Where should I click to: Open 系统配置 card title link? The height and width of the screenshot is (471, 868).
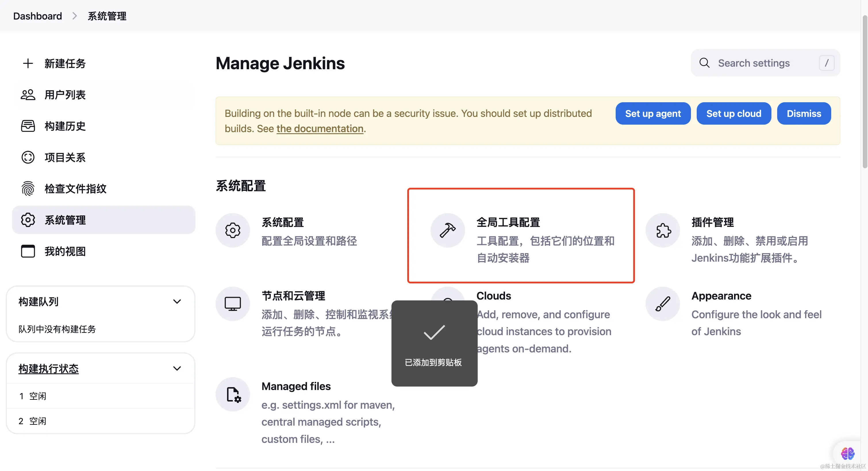[x=283, y=222]
